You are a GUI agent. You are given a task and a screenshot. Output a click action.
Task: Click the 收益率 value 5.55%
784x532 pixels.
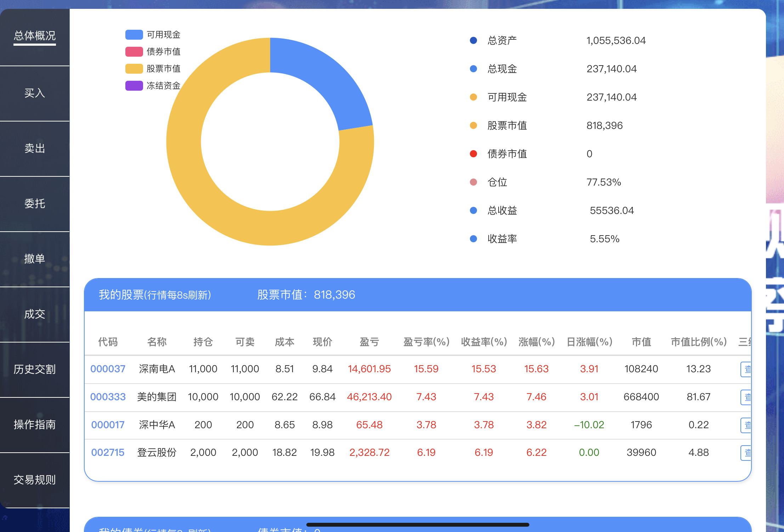click(x=605, y=239)
